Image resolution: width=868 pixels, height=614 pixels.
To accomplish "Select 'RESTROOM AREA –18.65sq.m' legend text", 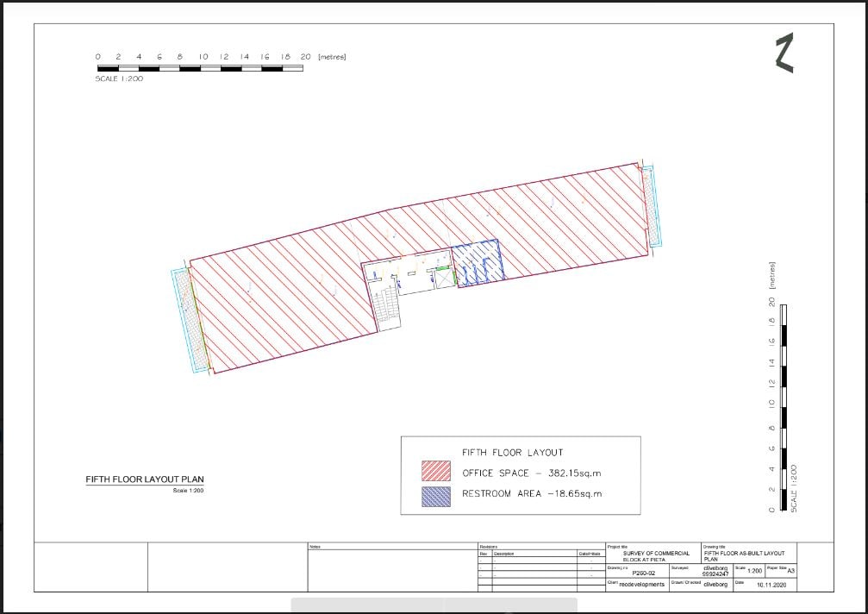I will pyautogui.click(x=532, y=494).
